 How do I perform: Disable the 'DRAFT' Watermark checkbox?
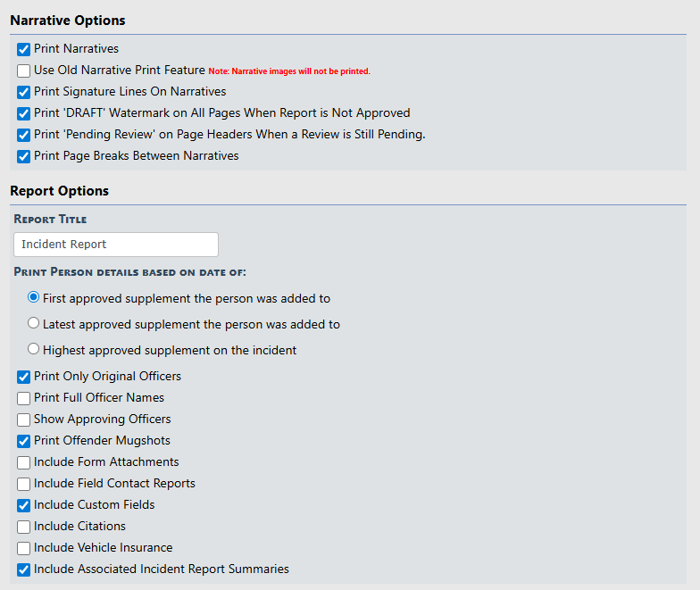(x=24, y=113)
